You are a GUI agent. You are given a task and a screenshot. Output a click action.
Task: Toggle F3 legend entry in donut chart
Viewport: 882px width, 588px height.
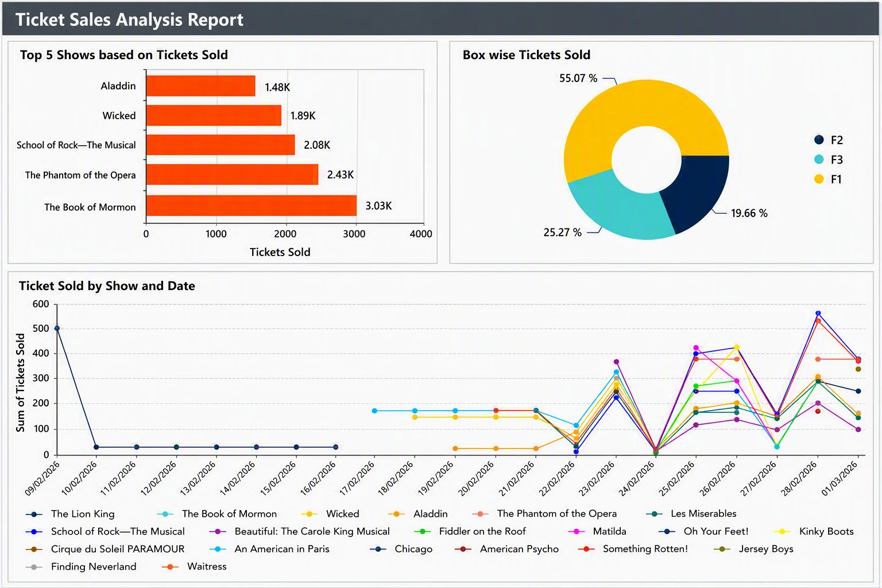point(829,160)
